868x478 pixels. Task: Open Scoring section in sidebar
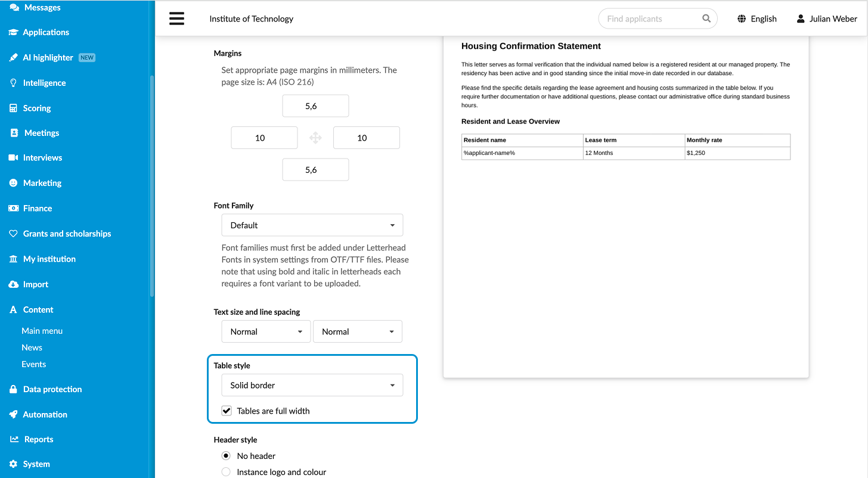[37, 108]
